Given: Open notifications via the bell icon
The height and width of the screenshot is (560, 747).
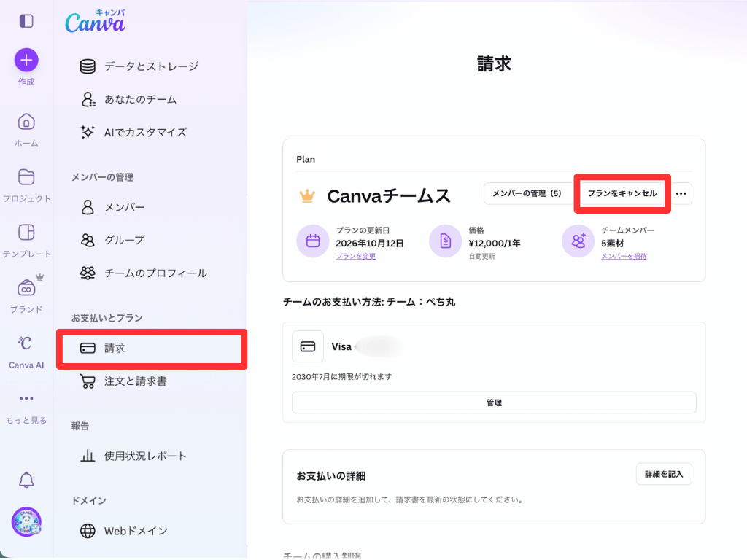Looking at the screenshot, I should coord(26,480).
